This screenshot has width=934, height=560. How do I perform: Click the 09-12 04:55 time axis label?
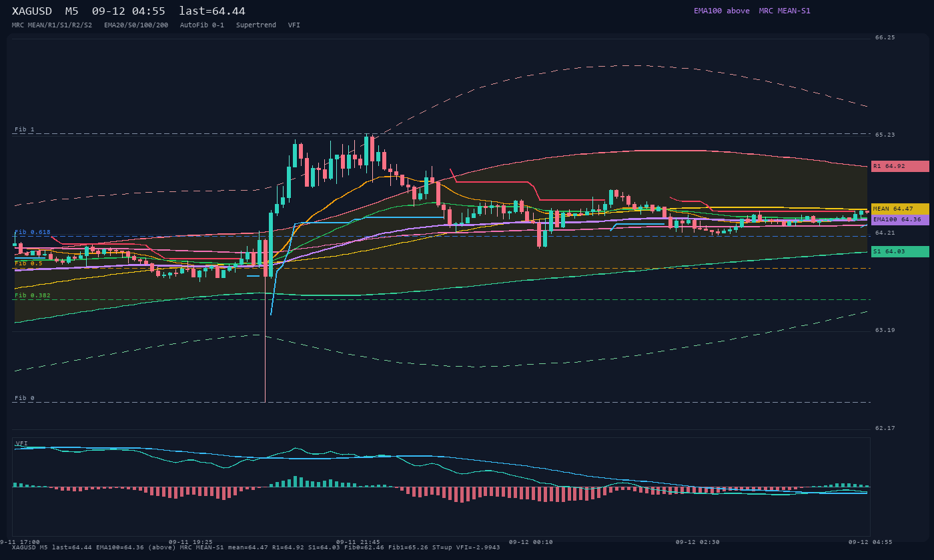click(870, 542)
